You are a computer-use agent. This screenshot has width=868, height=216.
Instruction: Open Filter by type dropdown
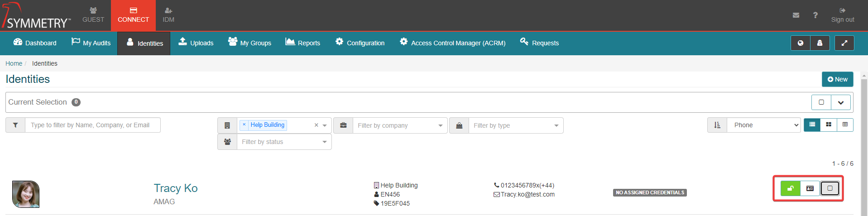point(516,125)
